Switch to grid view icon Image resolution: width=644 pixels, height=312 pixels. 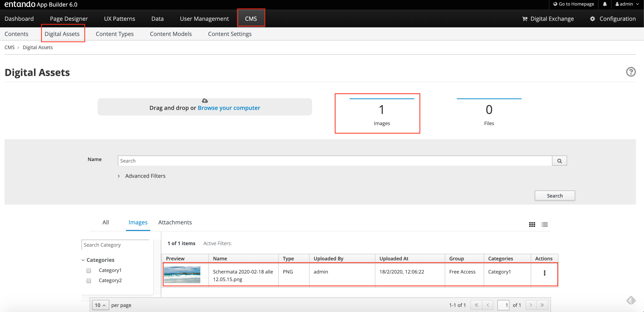(x=532, y=224)
